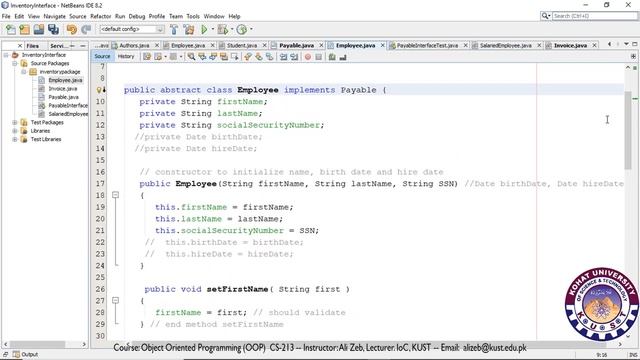Open the Navigate menu
Screen dimensions: 640x360
pyautogui.click(x=54, y=16)
